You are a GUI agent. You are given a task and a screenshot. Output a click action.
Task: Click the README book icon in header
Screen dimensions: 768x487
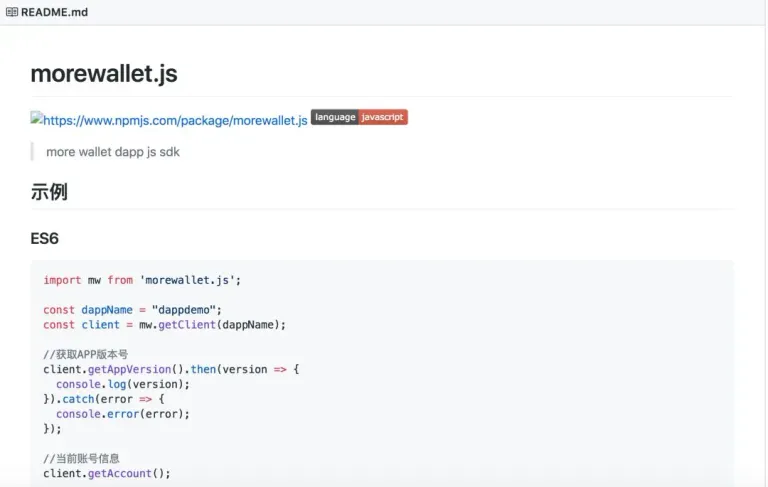tap(12, 12)
